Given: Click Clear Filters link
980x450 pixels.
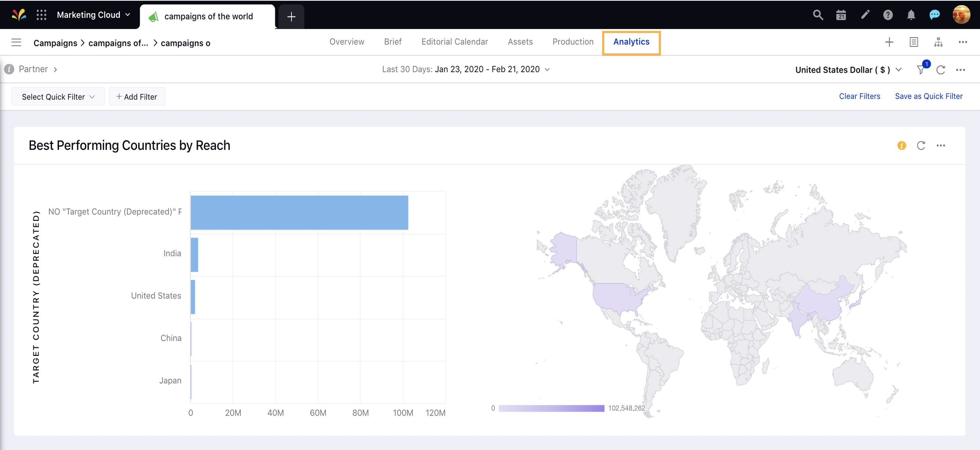Looking at the screenshot, I should (859, 96).
